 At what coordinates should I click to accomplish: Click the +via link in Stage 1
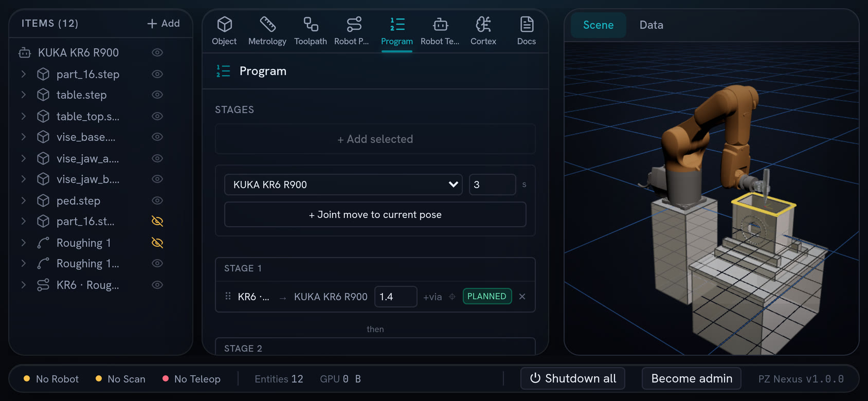pos(432,297)
